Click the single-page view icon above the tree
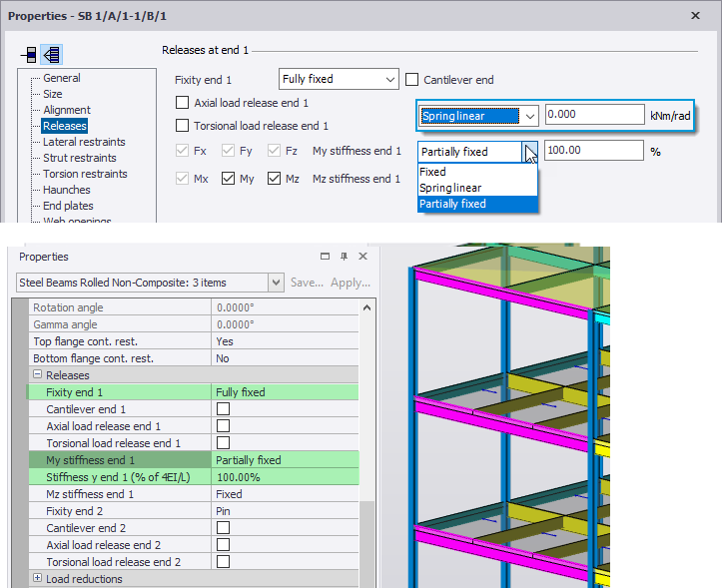The width and height of the screenshot is (722, 588). point(29,54)
